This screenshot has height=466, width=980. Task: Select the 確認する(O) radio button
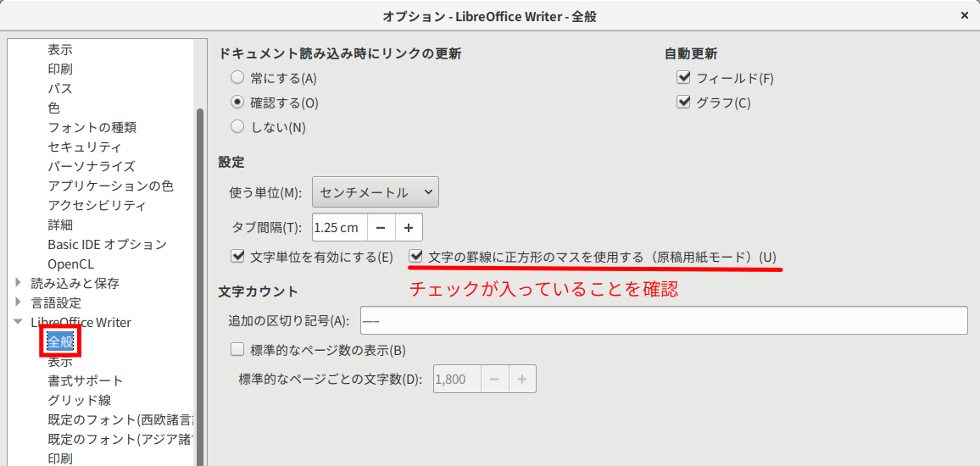click(237, 103)
